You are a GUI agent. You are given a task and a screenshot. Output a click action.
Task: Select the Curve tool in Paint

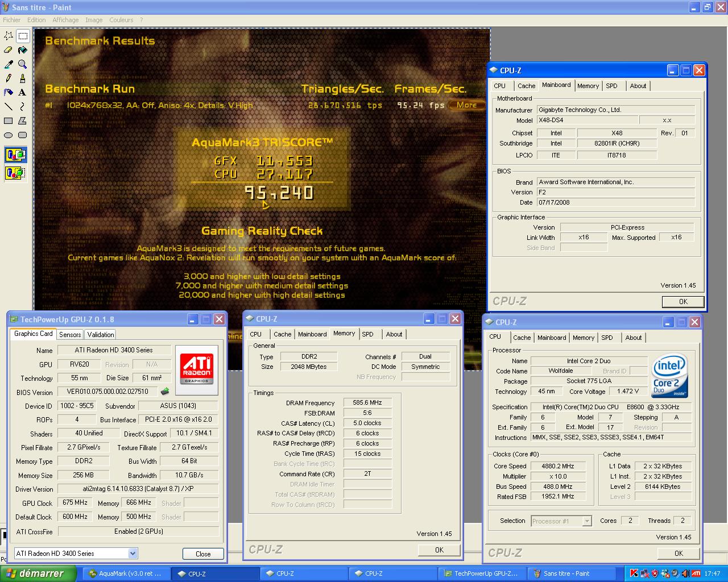[x=23, y=106]
